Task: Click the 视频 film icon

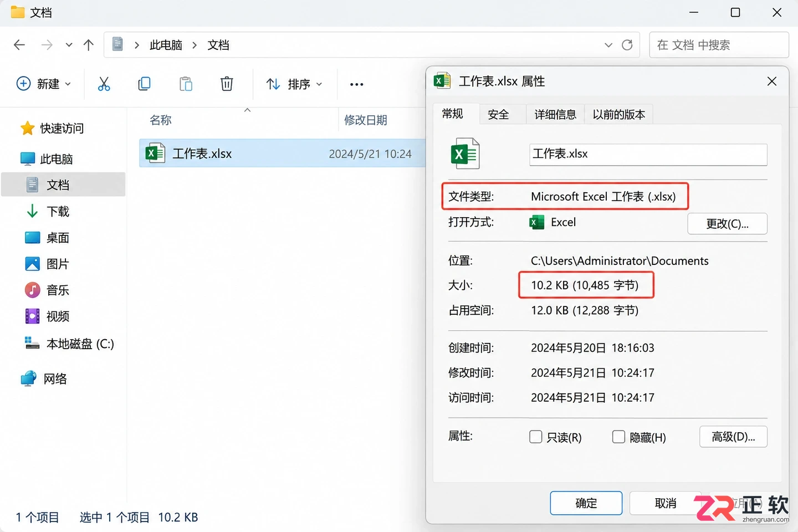Action: point(32,316)
